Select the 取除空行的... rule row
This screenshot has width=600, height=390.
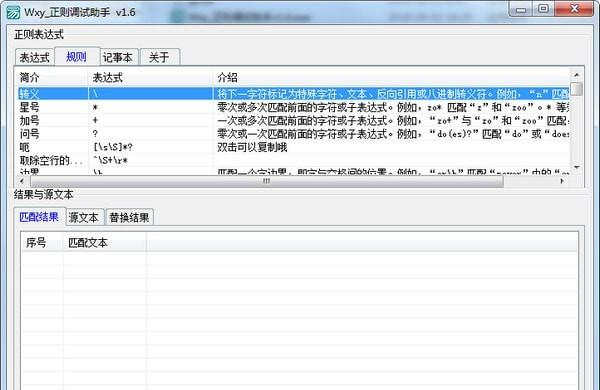293,161
